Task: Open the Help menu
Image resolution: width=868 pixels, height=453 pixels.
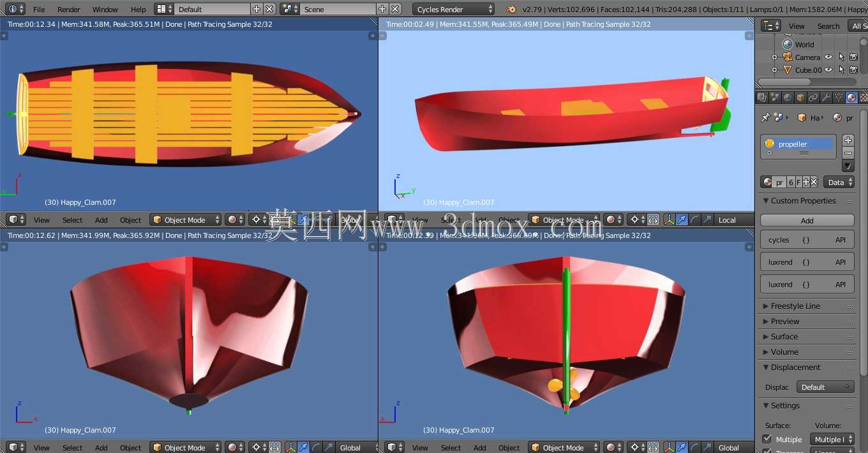Action: pos(138,10)
